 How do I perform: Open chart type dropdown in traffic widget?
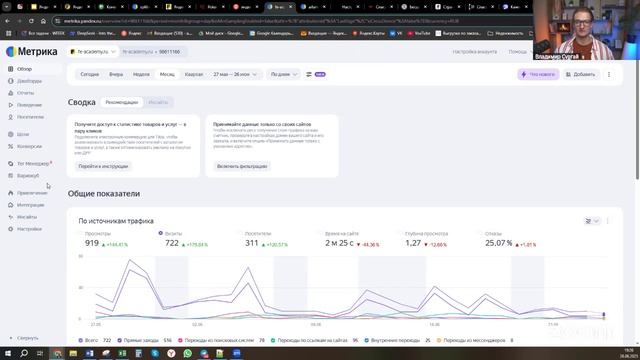[x=592, y=221]
